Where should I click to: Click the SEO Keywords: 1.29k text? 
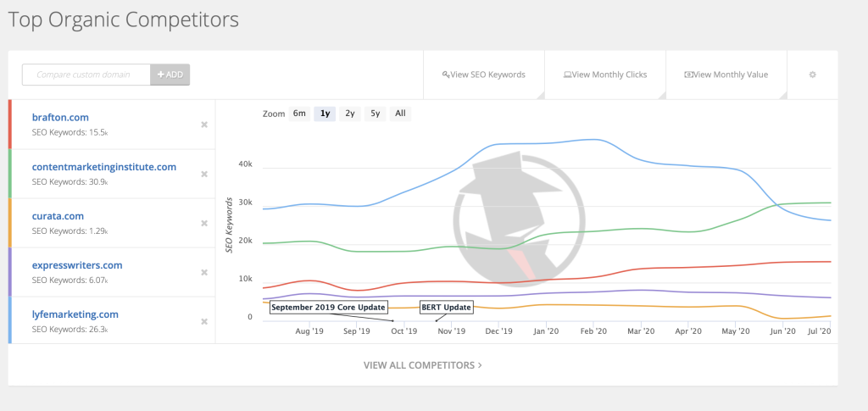pos(70,231)
